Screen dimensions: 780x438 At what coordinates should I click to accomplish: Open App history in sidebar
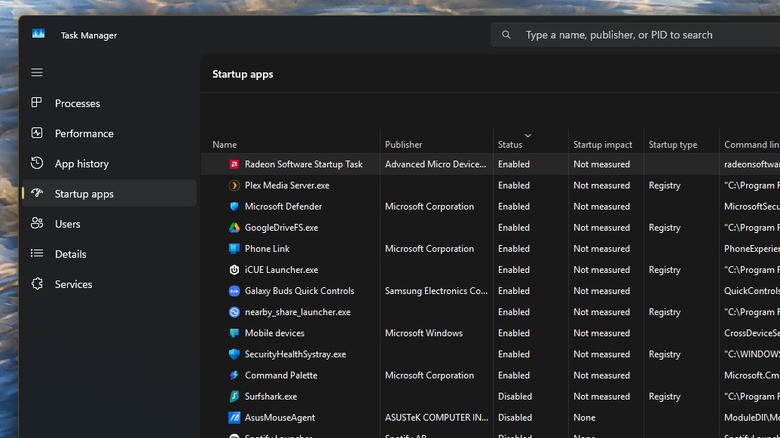(81, 163)
